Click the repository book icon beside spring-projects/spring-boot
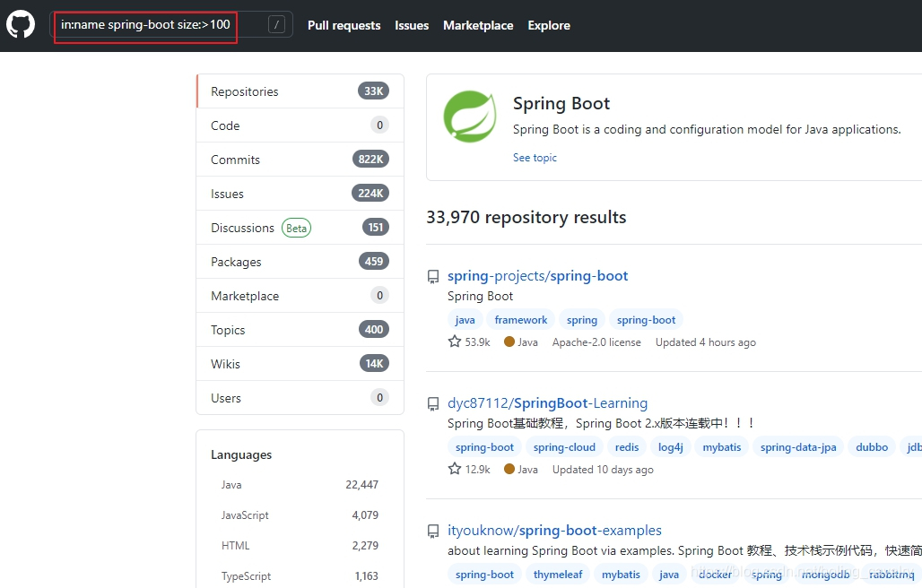922x588 pixels. 433,276
